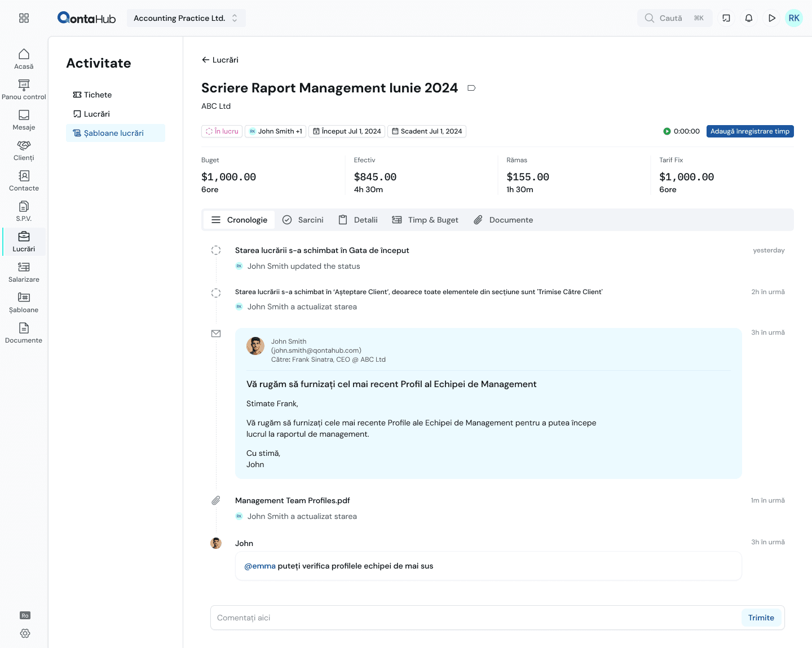
Task: Click the notifications bell icon
Action: click(x=749, y=18)
